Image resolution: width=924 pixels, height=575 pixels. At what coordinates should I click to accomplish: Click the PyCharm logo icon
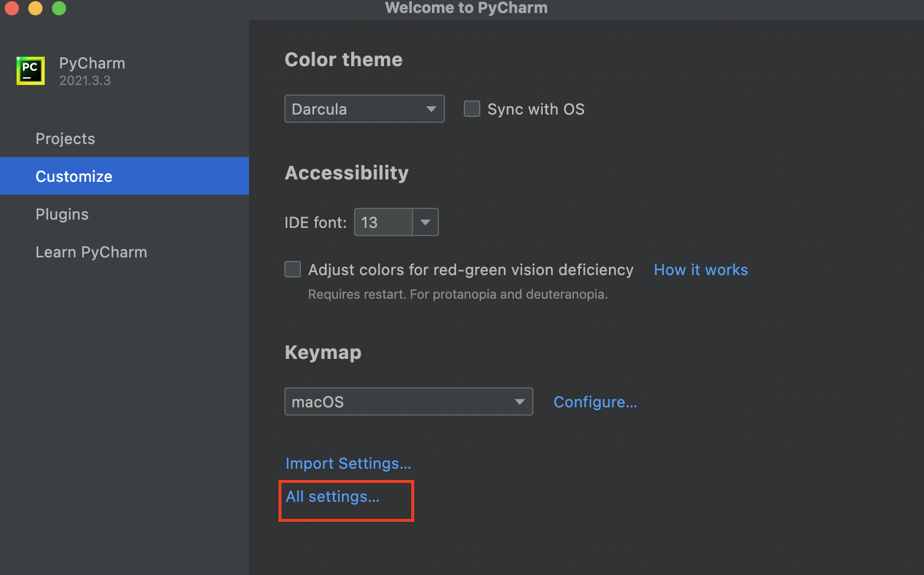(31, 71)
